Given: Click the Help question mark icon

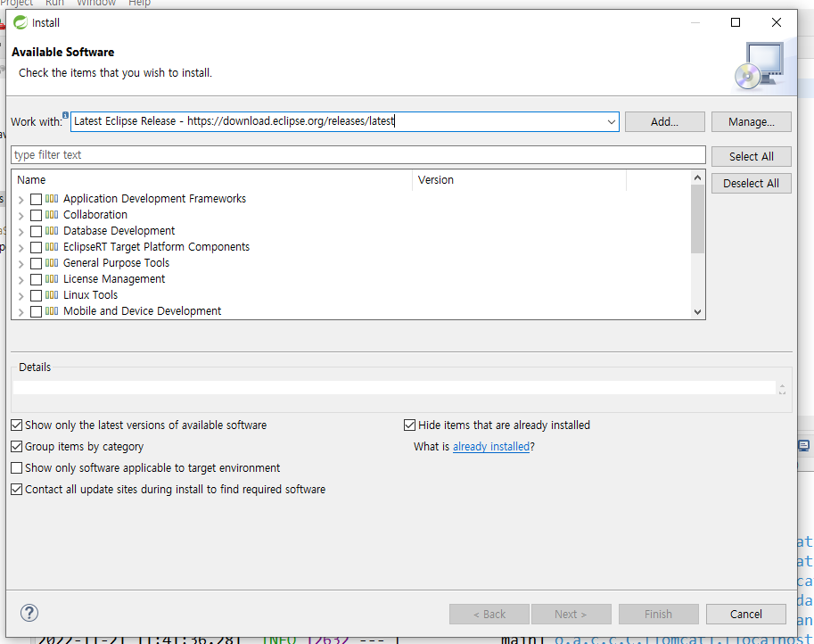Looking at the screenshot, I should click(29, 613).
